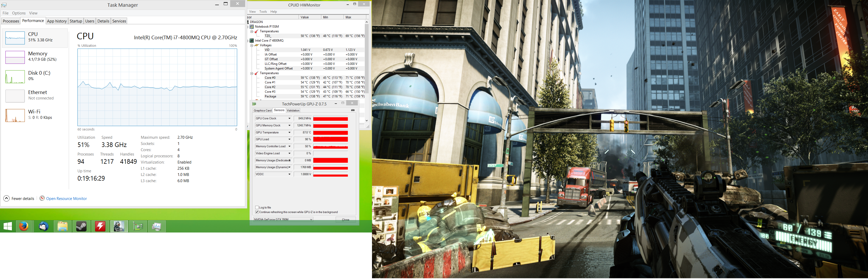Open the Tools menu in HWMonitor
Image resolution: width=868 pixels, height=279 pixels.
coord(263,11)
